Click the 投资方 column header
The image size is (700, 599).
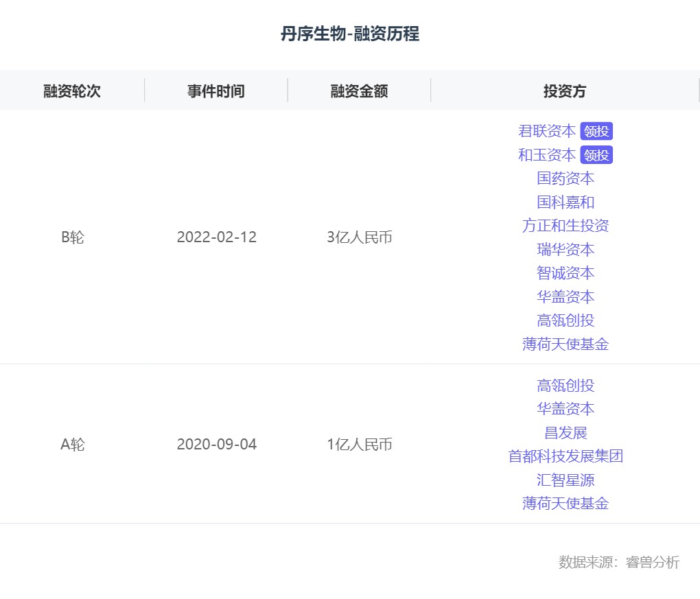tap(565, 91)
